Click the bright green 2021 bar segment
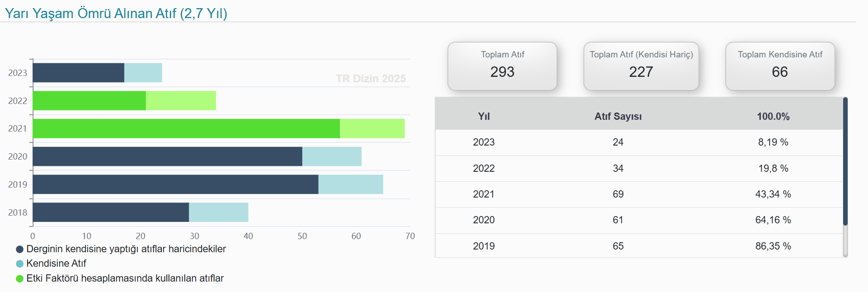 click(186, 129)
